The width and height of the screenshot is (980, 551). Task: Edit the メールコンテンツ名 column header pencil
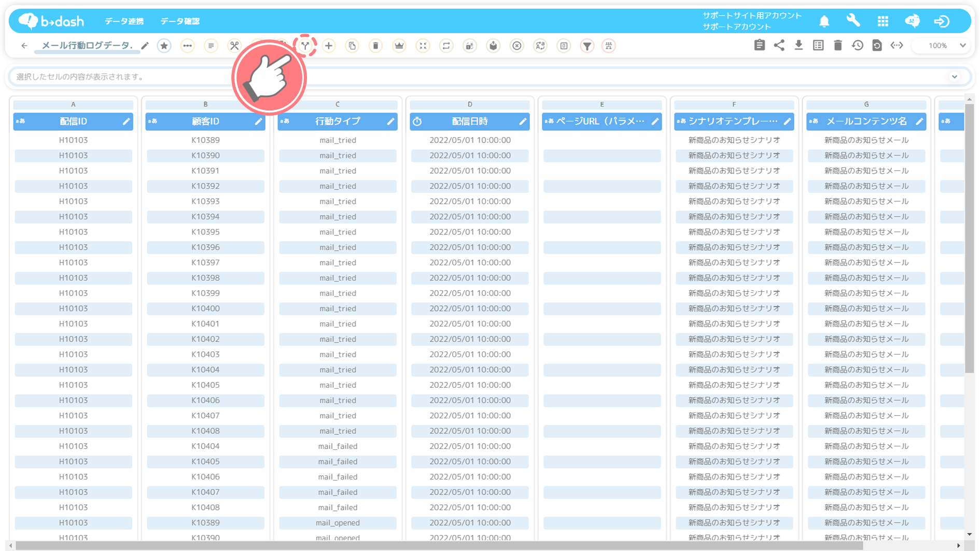pos(919,121)
